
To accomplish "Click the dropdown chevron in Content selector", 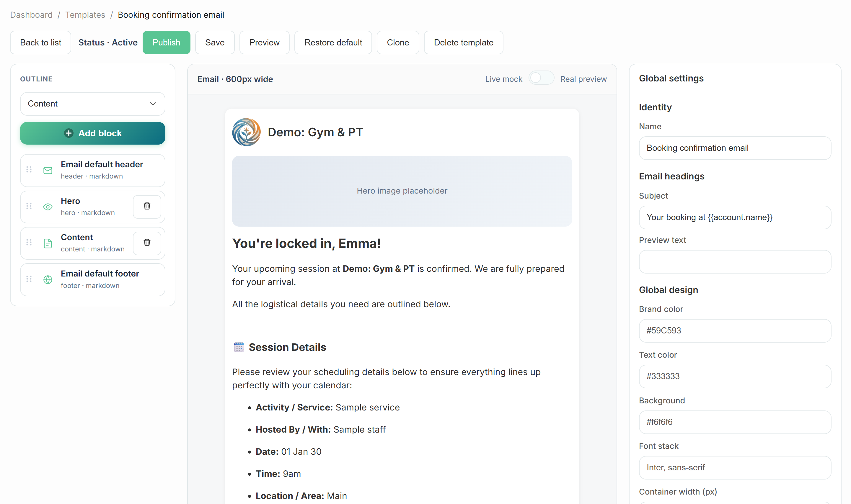I will 153,104.
